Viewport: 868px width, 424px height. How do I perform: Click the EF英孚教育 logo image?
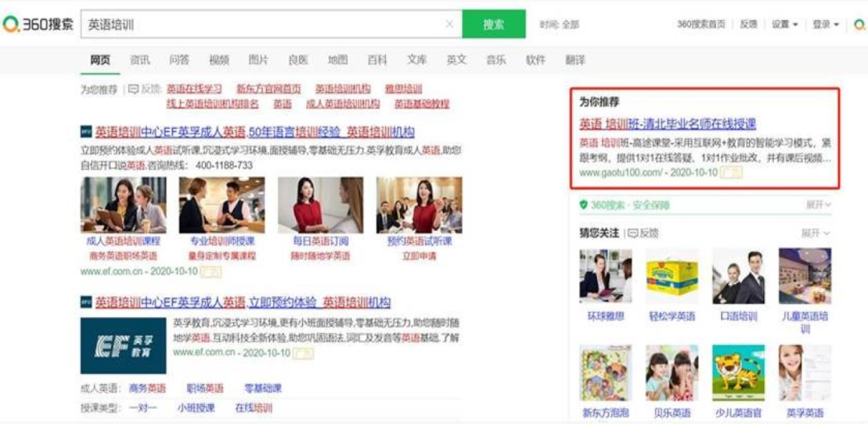click(x=124, y=345)
